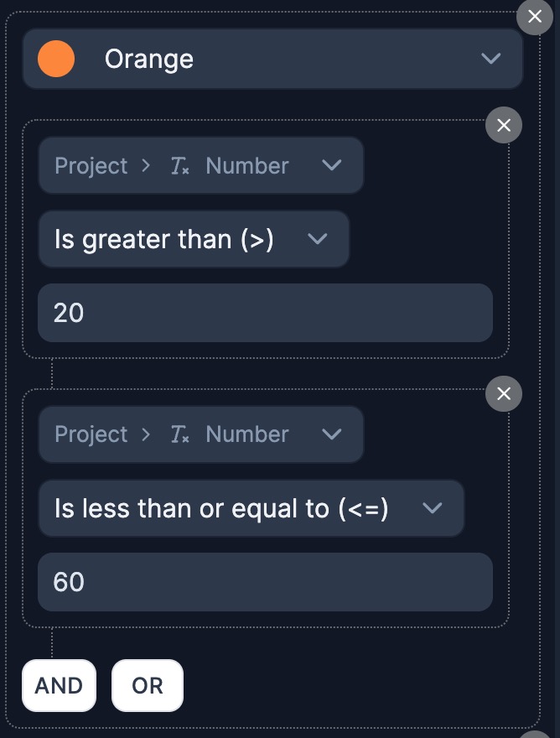The height and width of the screenshot is (738, 560).
Task: Click the Tx formula icon in the second condition
Action: [x=179, y=434]
